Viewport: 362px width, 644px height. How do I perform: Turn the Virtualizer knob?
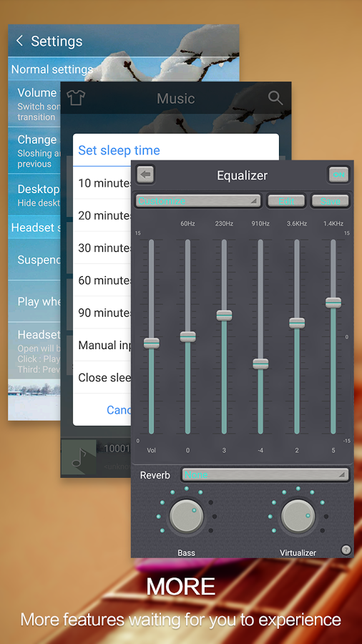[298, 516]
